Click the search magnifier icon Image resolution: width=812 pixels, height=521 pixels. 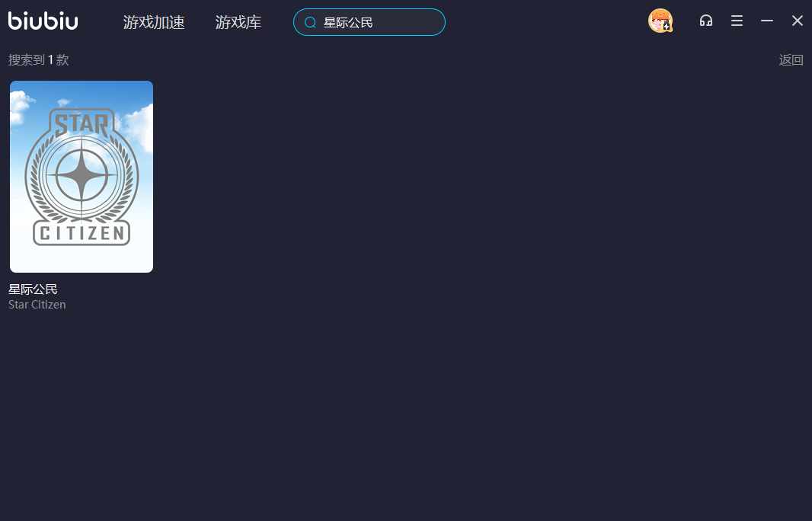pyautogui.click(x=310, y=22)
